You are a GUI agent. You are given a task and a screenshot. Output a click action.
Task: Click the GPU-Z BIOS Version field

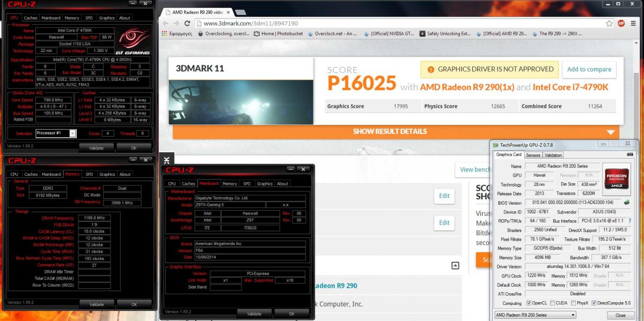572,203
